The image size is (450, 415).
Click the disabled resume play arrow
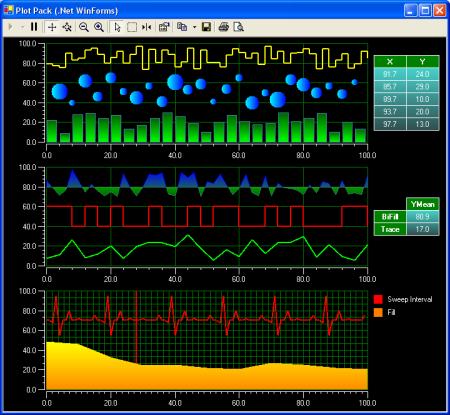coord(10,27)
